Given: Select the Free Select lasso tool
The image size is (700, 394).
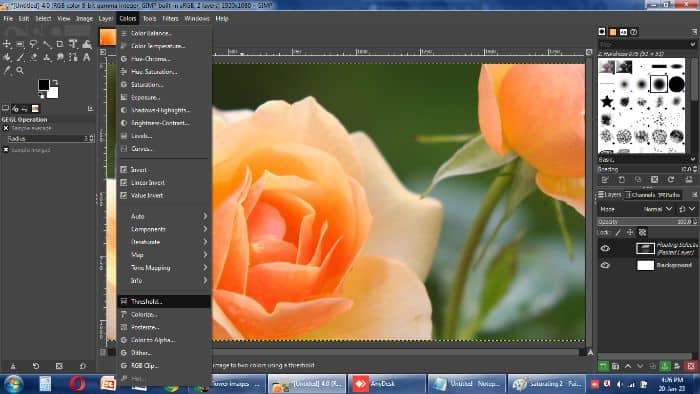Looking at the screenshot, I should coord(33,44).
